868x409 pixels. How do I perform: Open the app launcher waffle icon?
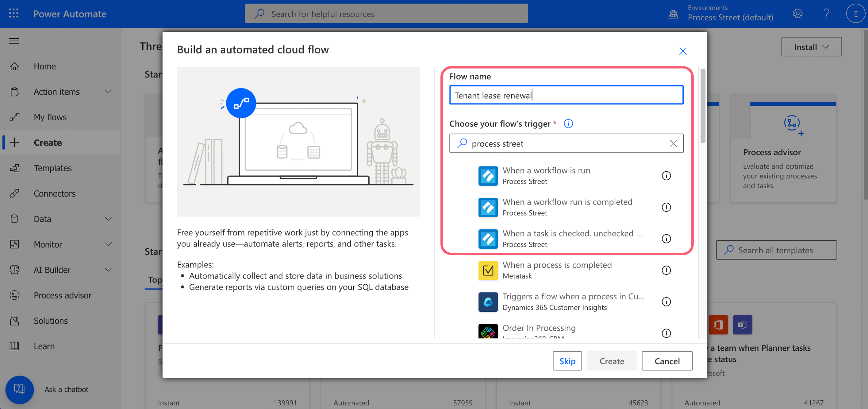tap(13, 14)
